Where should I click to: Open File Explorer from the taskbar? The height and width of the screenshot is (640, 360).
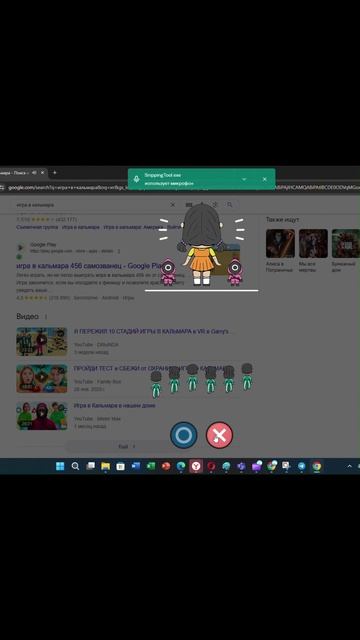tap(105, 466)
